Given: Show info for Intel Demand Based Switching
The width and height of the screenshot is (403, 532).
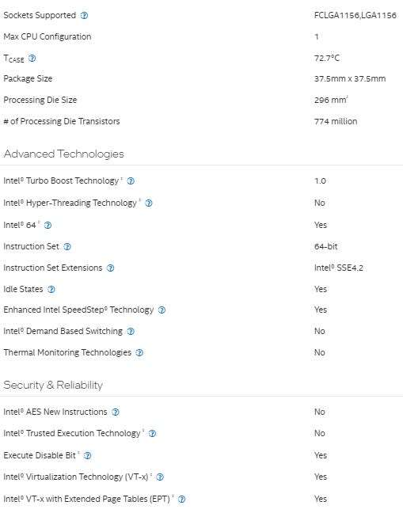Looking at the screenshot, I should (x=131, y=332).
